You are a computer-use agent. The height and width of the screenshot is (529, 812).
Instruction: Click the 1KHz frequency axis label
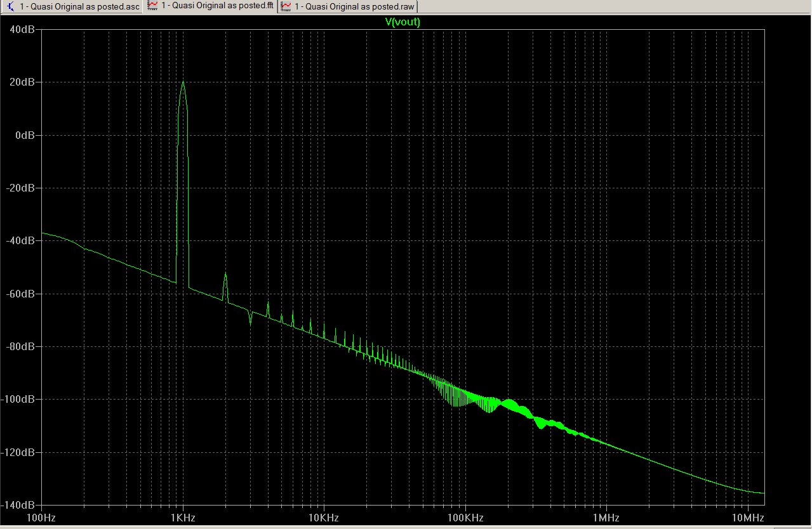[184, 518]
